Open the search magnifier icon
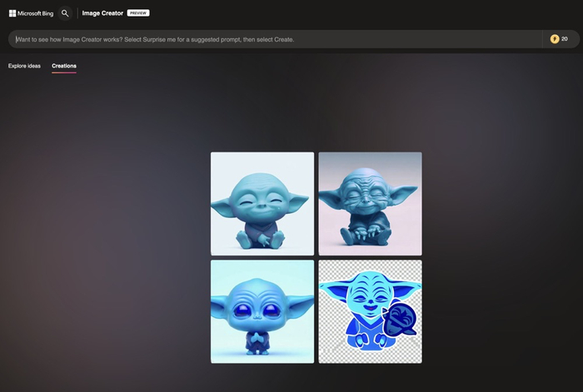Viewport: 583px width, 392px height. (65, 13)
